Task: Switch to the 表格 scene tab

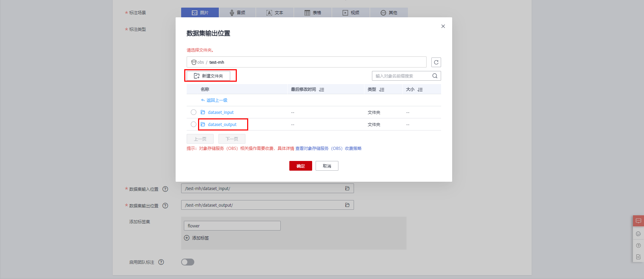Action: pyautogui.click(x=313, y=12)
